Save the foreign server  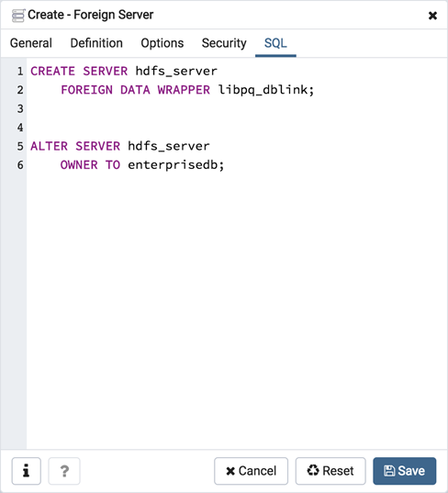coord(404,471)
